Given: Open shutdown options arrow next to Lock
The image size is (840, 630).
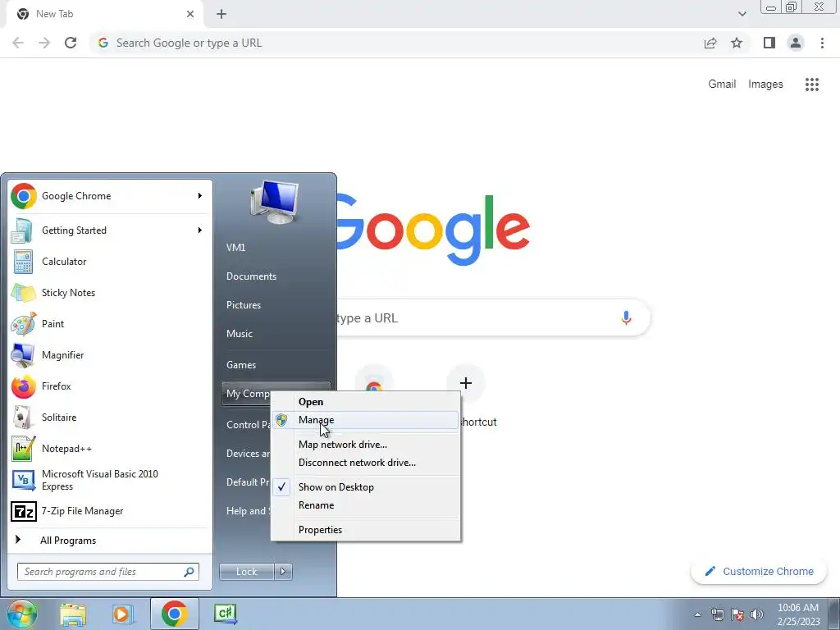Looking at the screenshot, I should (x=283, y=572).
